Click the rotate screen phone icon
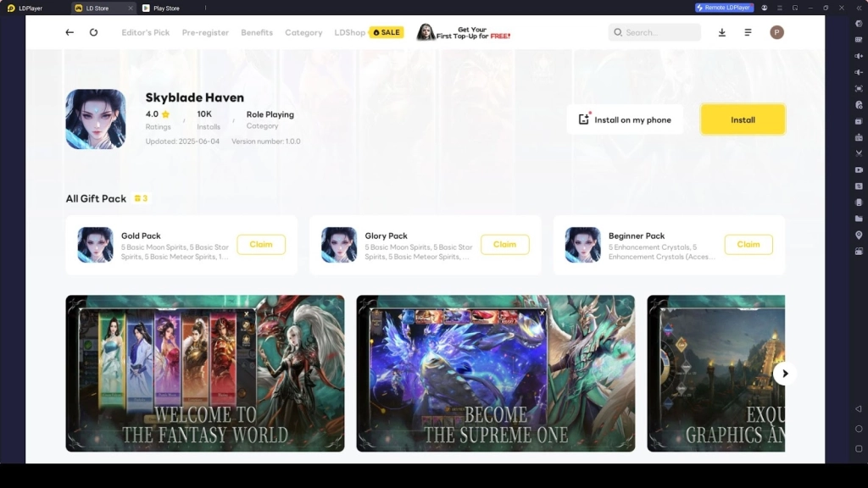868x488 pixels. (x=859, y=202)
